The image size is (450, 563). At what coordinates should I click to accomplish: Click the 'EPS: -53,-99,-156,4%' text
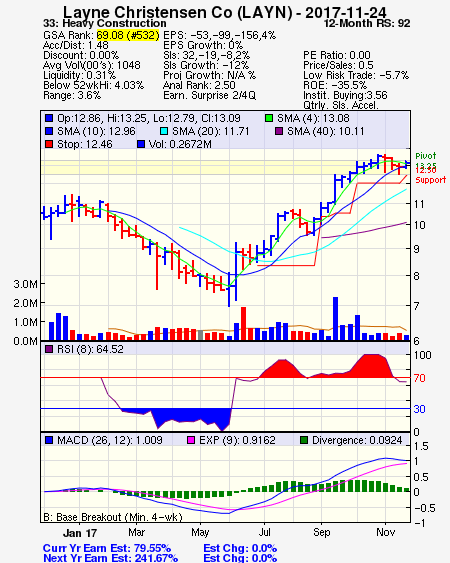click(219, 35)
